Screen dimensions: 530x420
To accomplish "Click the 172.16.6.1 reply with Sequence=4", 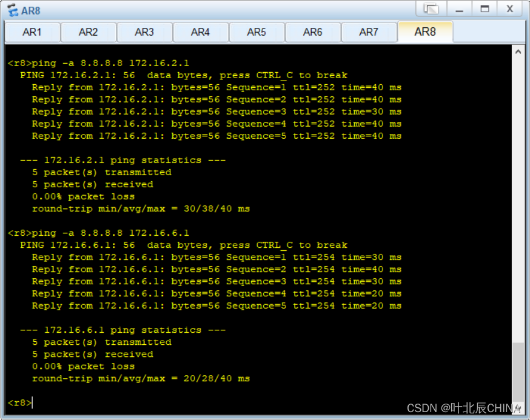I will (216, 293).
